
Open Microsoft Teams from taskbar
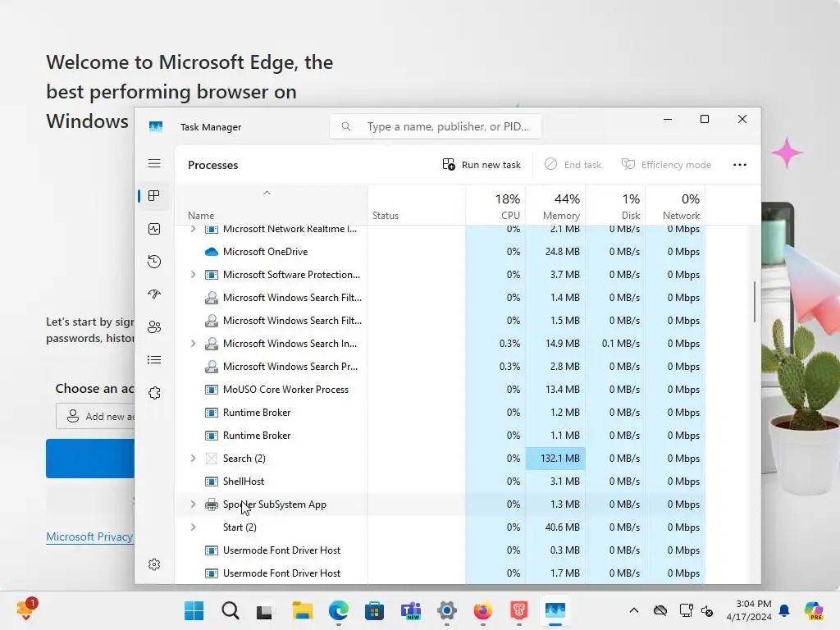click(x=411, y=610)
